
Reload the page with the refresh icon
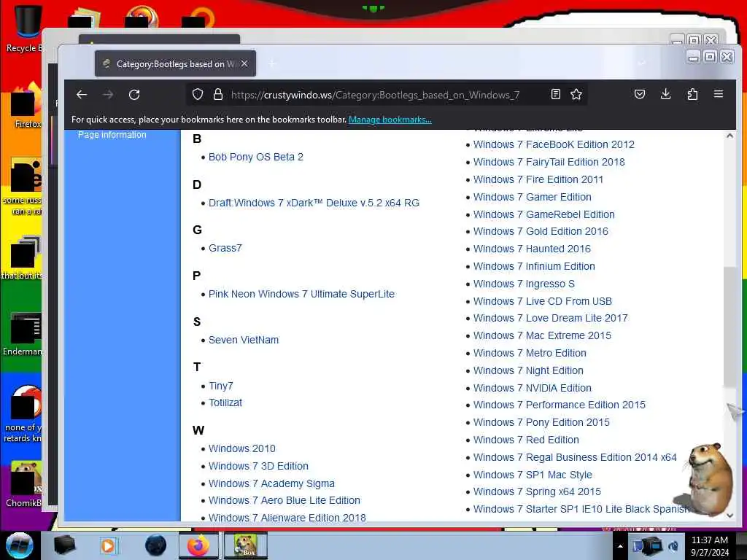pos(134,94)
